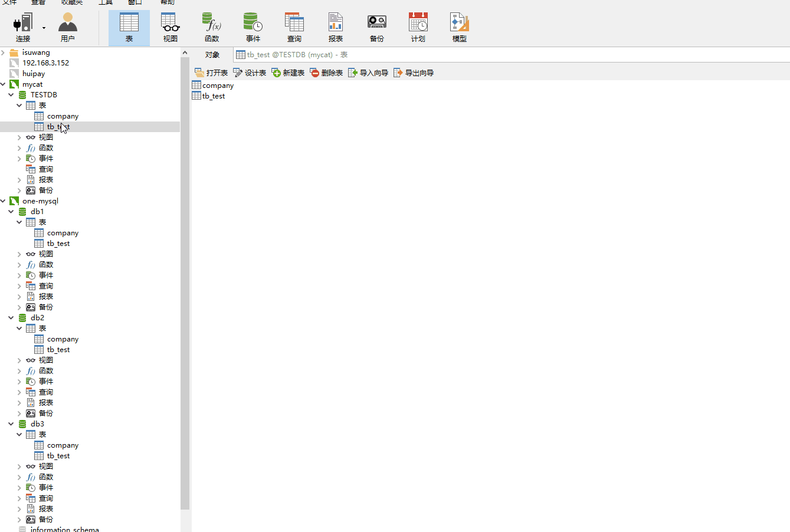Select company table under db2
The width and height of the screenshot is (790, 532).
pos(63,339)
